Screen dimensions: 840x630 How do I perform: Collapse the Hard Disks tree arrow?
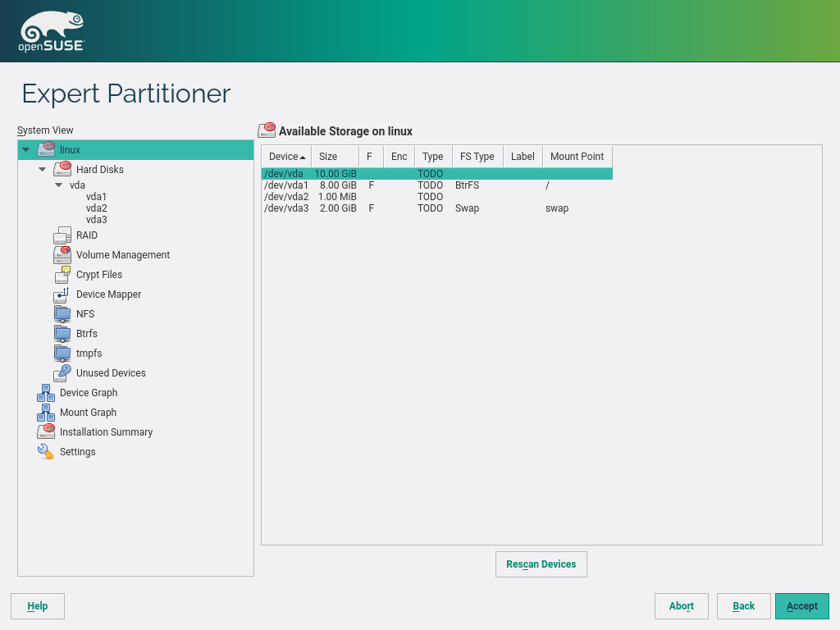coord(43,170)
